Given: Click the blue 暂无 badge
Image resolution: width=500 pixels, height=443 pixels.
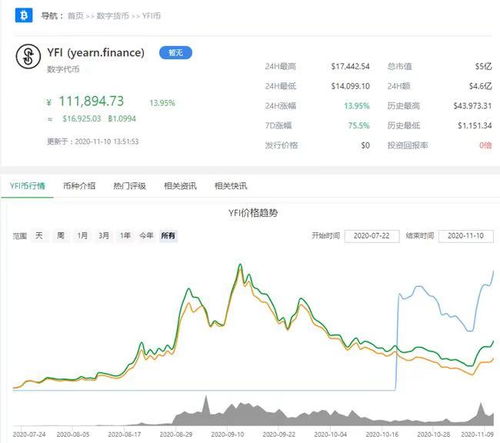Looking at the screenshot, I should pos(176,53).
